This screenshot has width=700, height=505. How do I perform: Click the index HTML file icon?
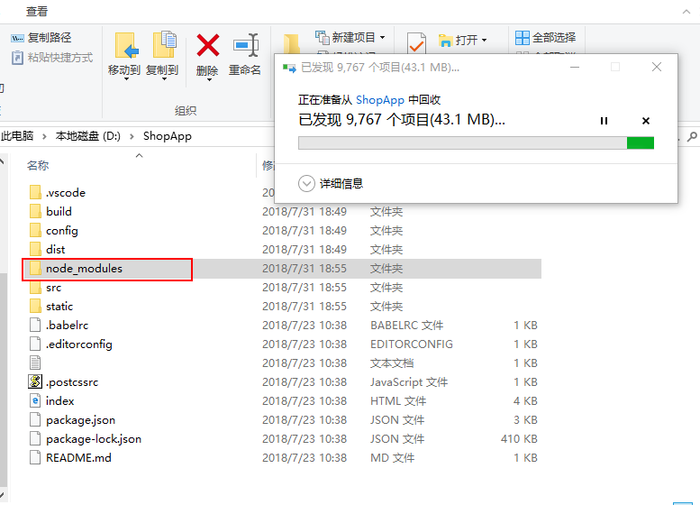pos(35,401)
